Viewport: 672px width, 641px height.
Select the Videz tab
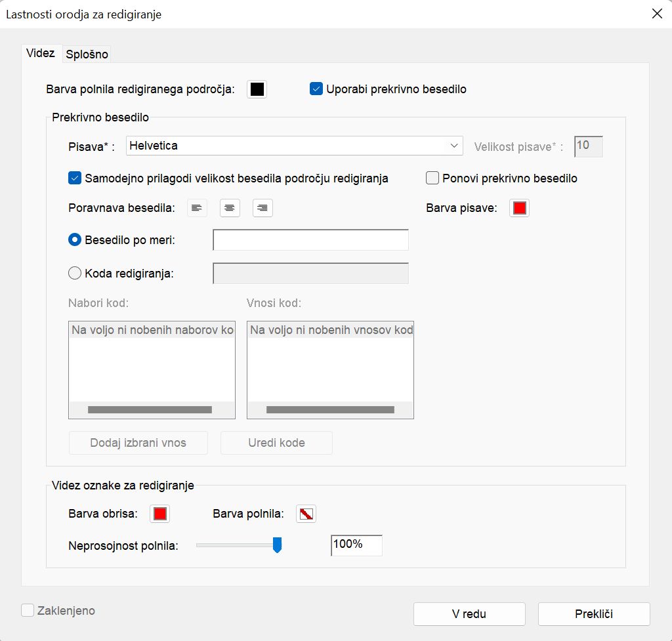(41, 53)
